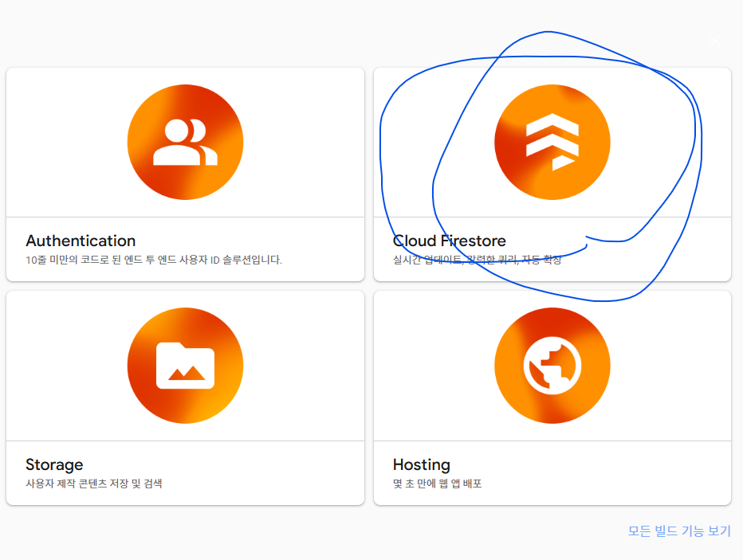Select description '사용자 제작 콘텐츠 저장 및 검색'

point(94,484)
